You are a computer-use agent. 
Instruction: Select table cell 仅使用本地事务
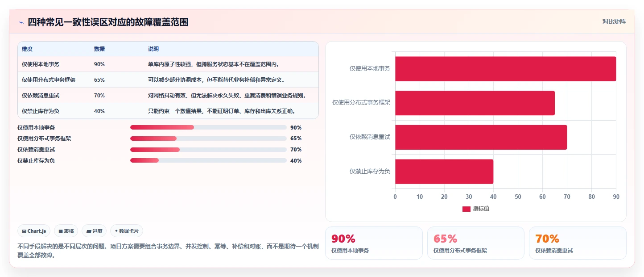pyautogui.click(x=41, y=64)
